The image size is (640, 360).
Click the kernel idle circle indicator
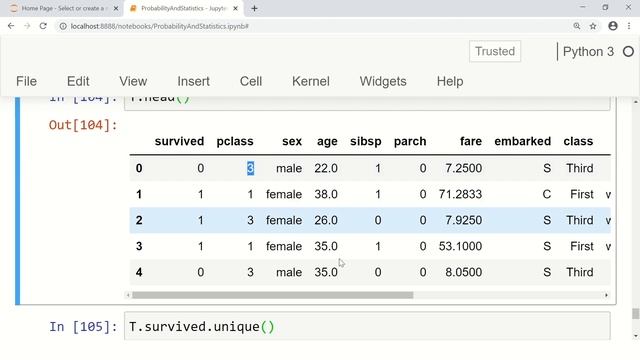[629, 52]
